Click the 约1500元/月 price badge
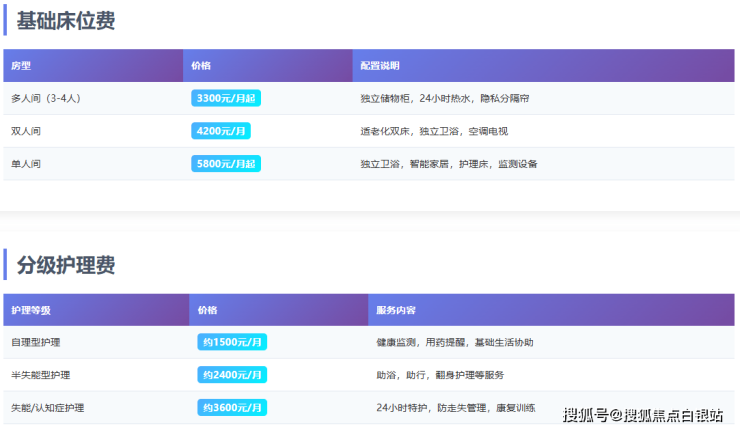The width and height of the screenshot is (740, 431). coord(232,342)
